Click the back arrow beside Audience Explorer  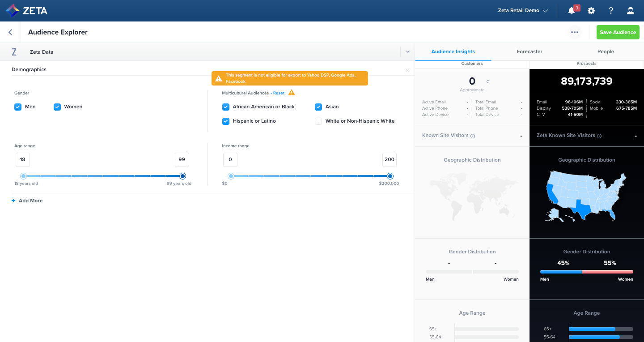click(x=10, y=32)
